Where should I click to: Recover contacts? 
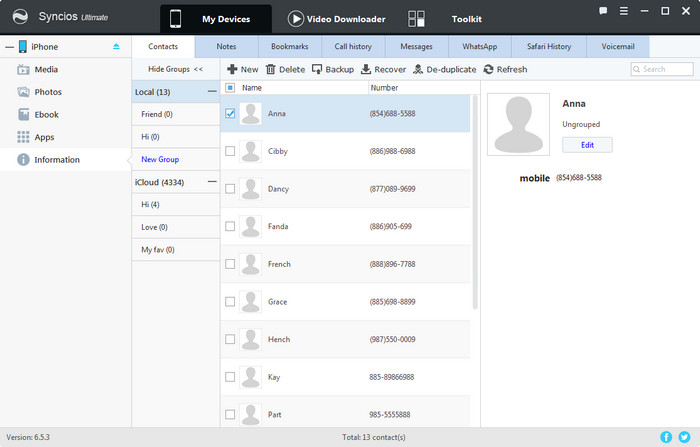pyautogui.click(x=383, y=69)
